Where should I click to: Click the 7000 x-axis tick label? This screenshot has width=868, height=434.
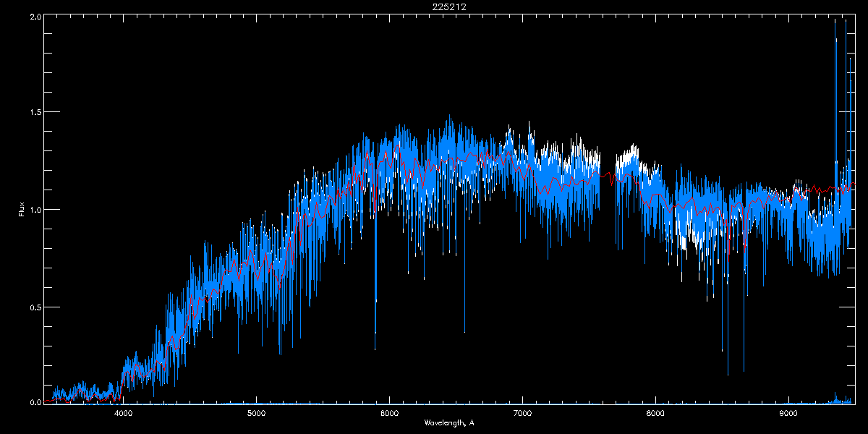click(522, 414)
